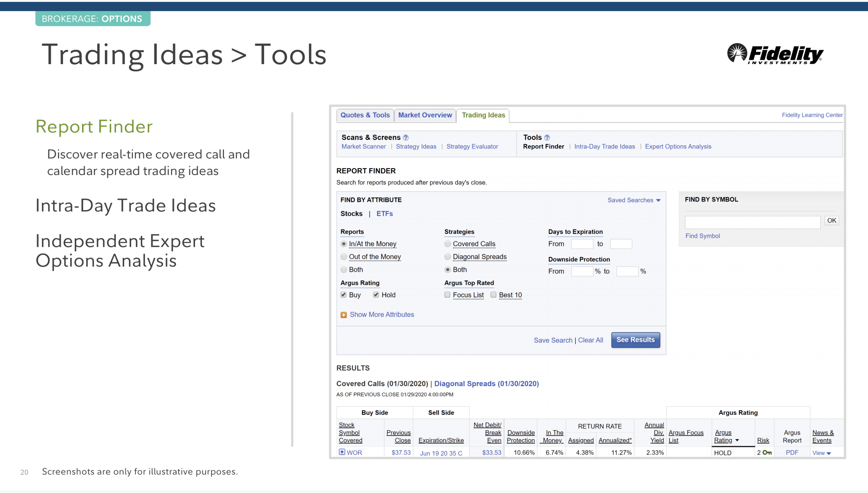Open the Saved Searches dropdown
Screen dimensions: 868x493
pyautogui.click(x=634, y=200)
